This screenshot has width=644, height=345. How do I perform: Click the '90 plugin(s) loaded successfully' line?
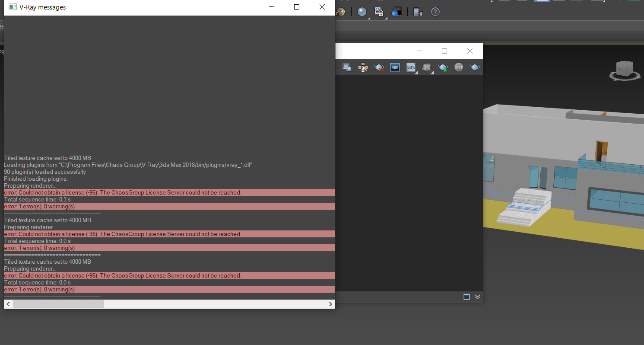[45, 172]
